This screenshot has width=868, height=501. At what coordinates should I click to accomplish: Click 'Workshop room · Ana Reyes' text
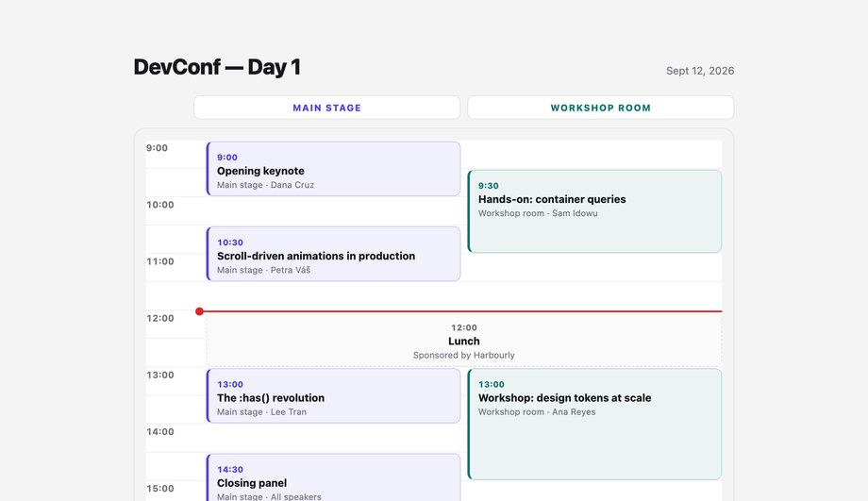tap(537, 412)
